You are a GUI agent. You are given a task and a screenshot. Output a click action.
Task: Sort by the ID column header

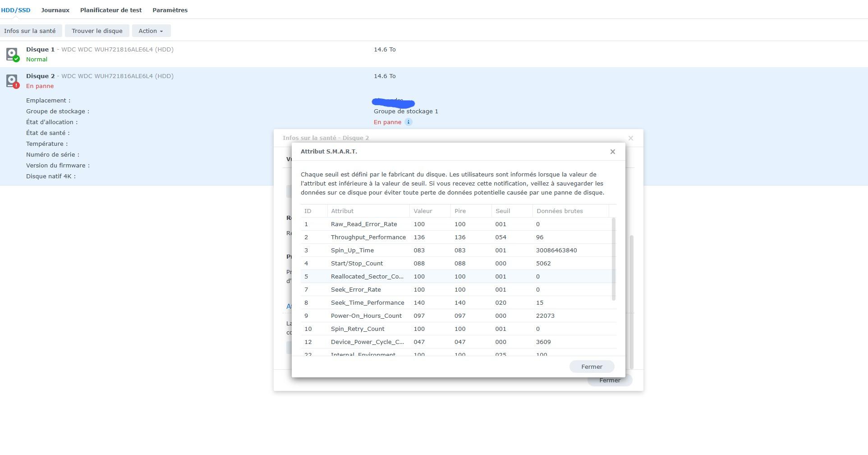click(314, 211)
